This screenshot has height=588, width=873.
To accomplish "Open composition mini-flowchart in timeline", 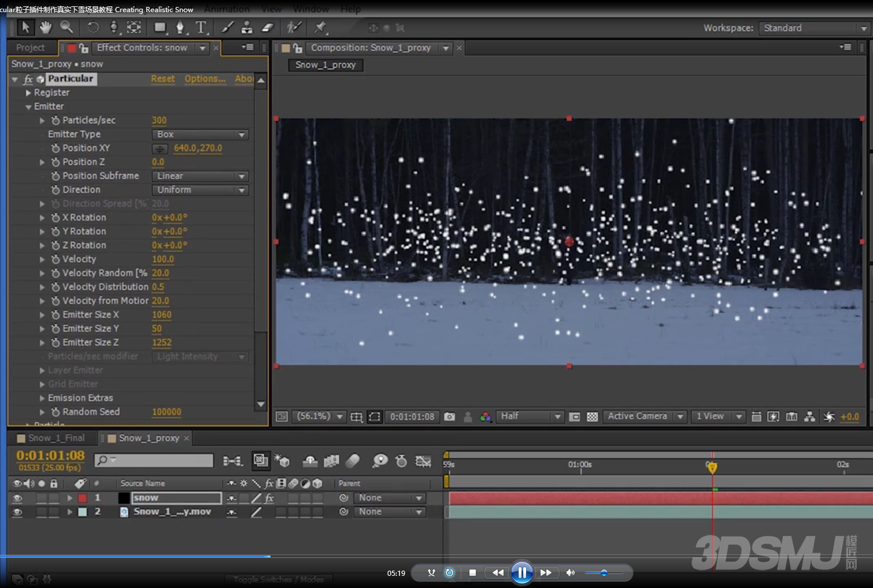I will pos(232,461).
